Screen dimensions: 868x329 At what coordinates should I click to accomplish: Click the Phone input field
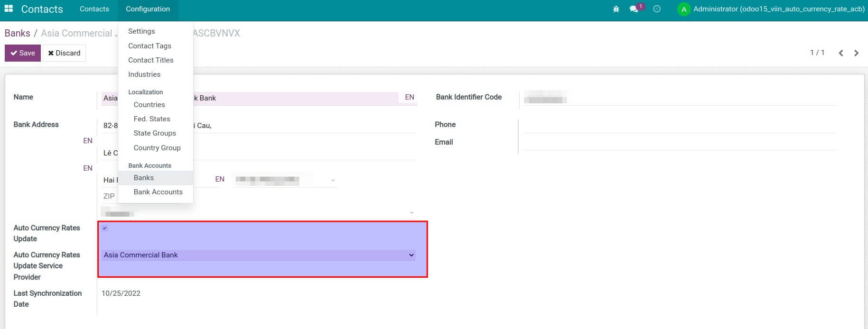[x=680, y=125]
